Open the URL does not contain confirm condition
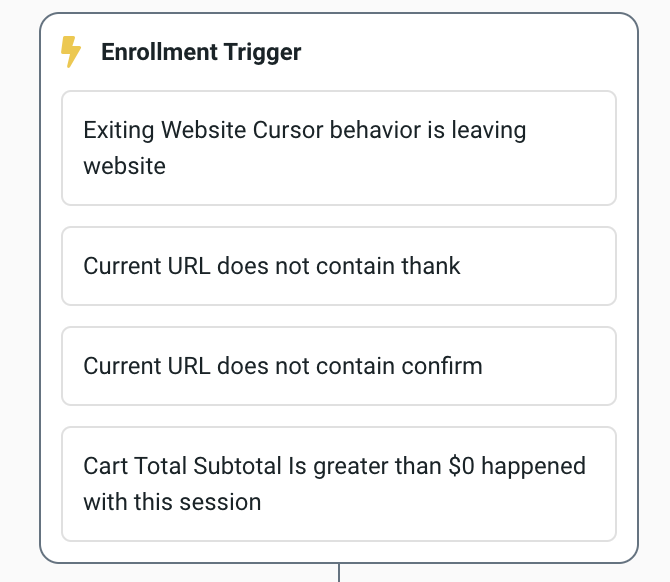The image size is (670, 582). (339, 366)
